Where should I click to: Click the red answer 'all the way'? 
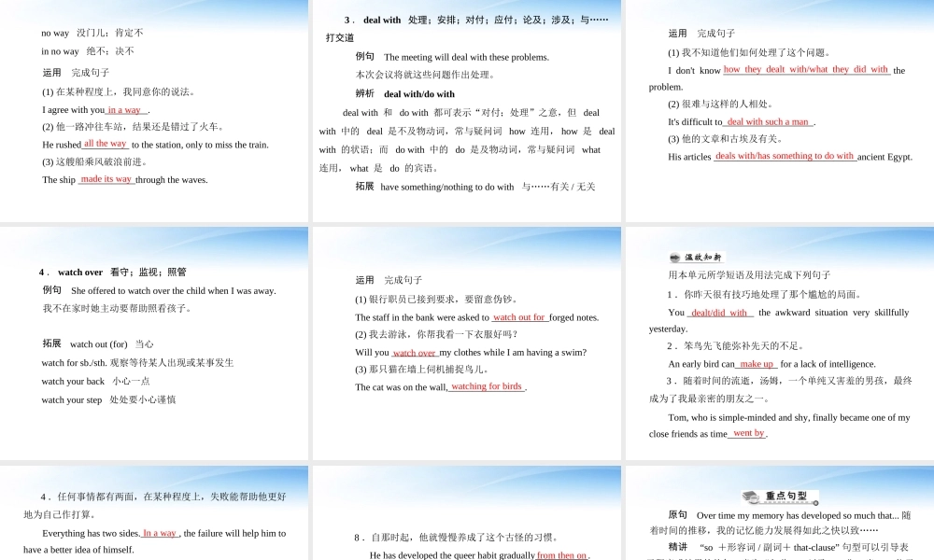[x=106, y=144]
